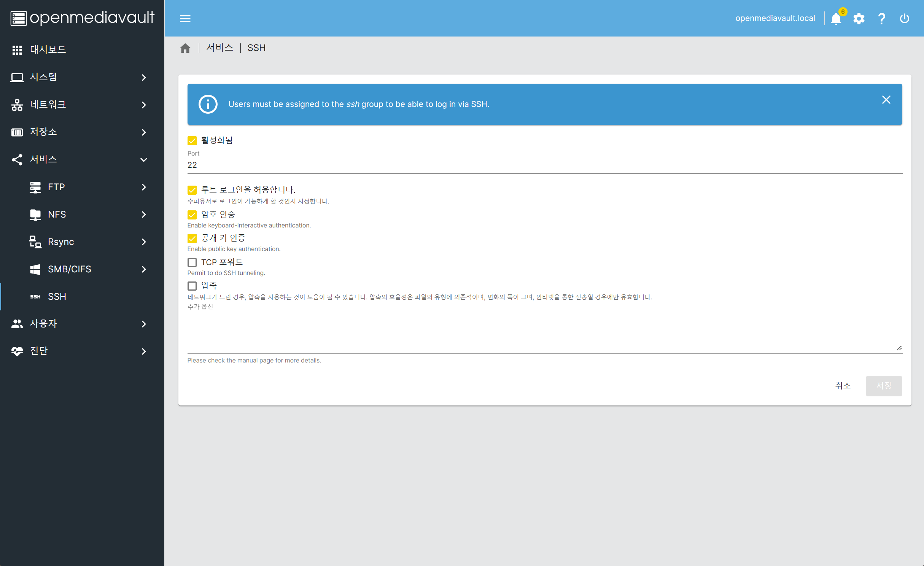
Task: Toggle the hamburger navigation menu
Action: pos(185,18)
